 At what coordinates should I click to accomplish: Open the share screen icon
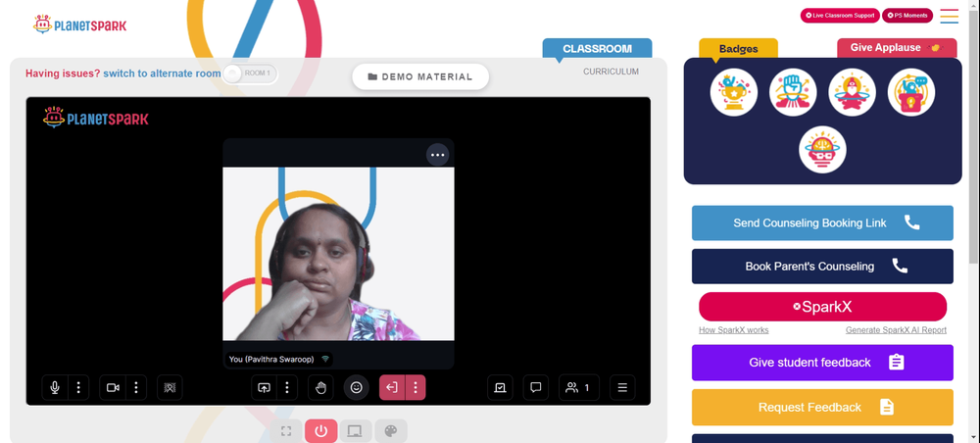pyautogui.click(x=264, y=387)
